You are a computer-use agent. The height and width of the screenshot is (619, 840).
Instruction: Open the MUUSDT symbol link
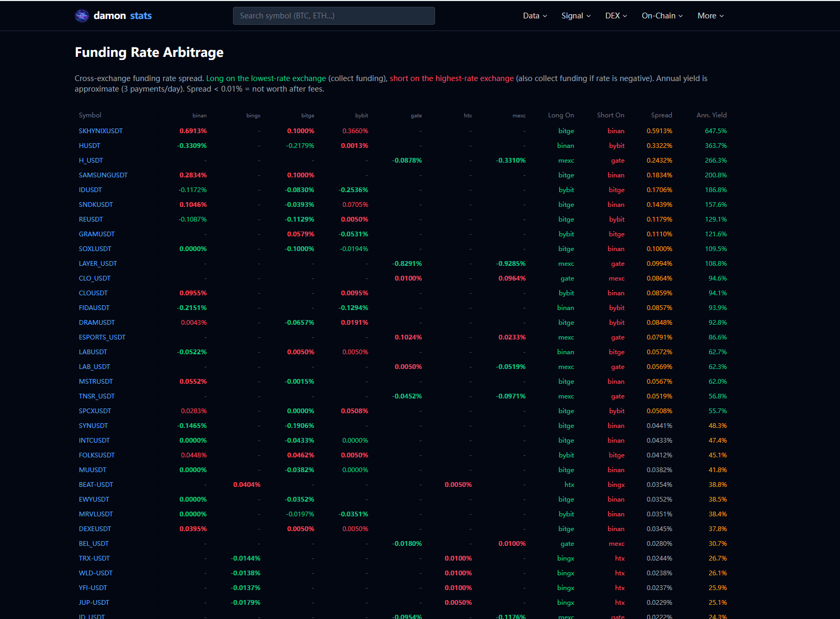93,470
